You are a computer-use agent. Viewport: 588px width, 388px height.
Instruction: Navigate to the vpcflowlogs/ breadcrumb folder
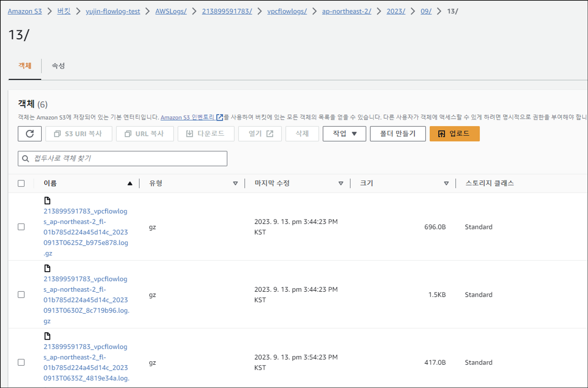(x=287, y=11)
